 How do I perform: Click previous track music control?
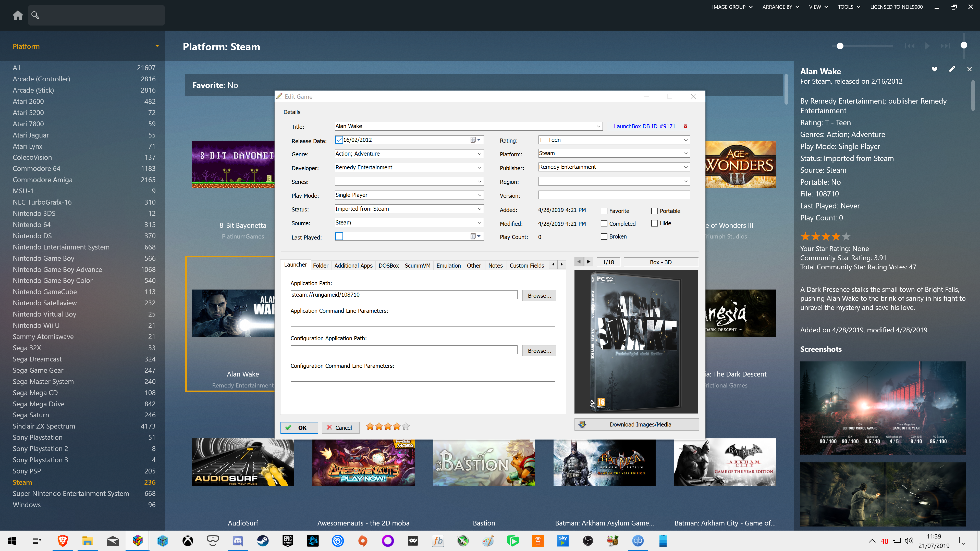point(910,46)
